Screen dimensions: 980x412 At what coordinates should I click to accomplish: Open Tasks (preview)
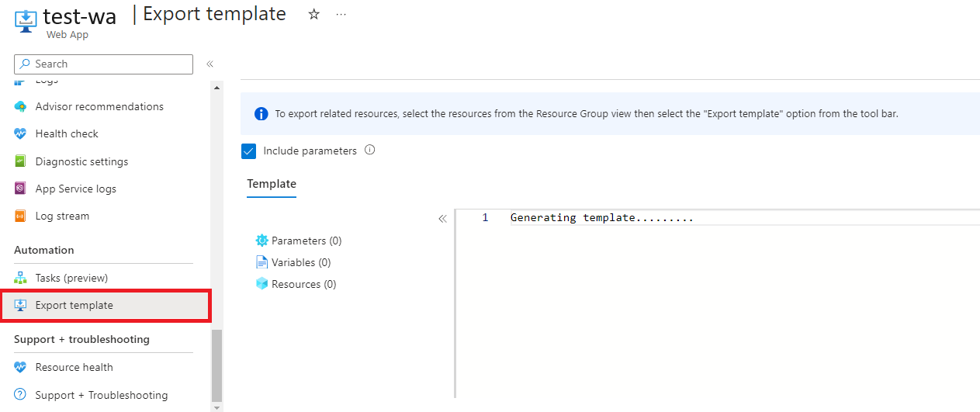[71, 278]
